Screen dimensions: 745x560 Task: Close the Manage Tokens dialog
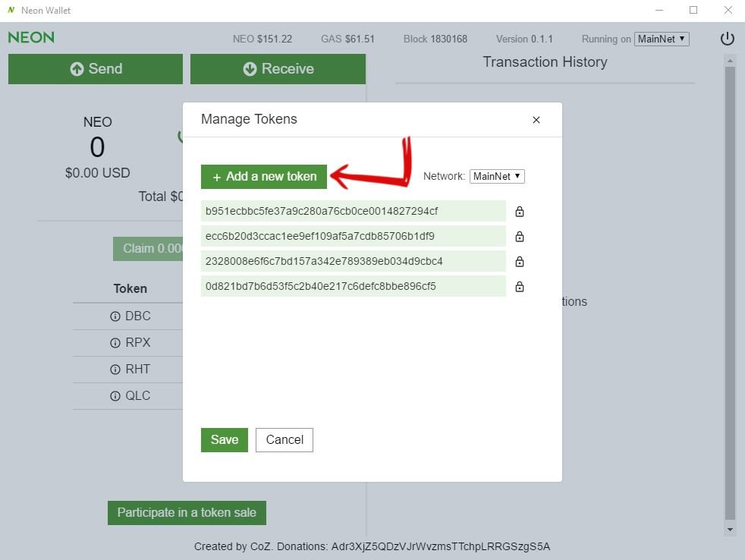click(x=536, y=120)
